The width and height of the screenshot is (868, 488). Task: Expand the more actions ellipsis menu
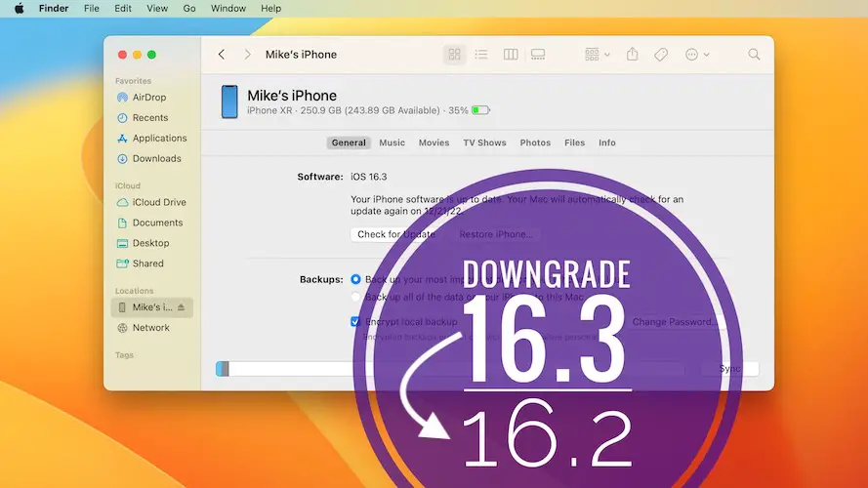coord(697,55)
